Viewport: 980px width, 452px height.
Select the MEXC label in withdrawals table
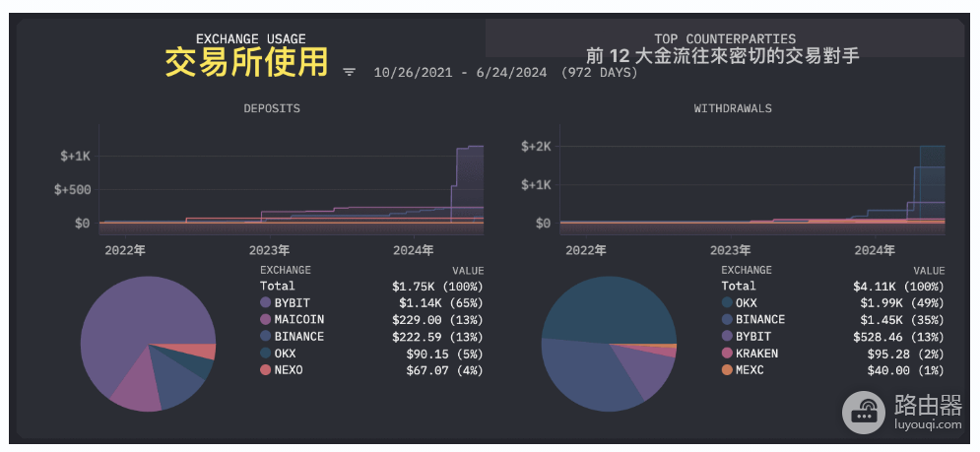click(750, 370)
